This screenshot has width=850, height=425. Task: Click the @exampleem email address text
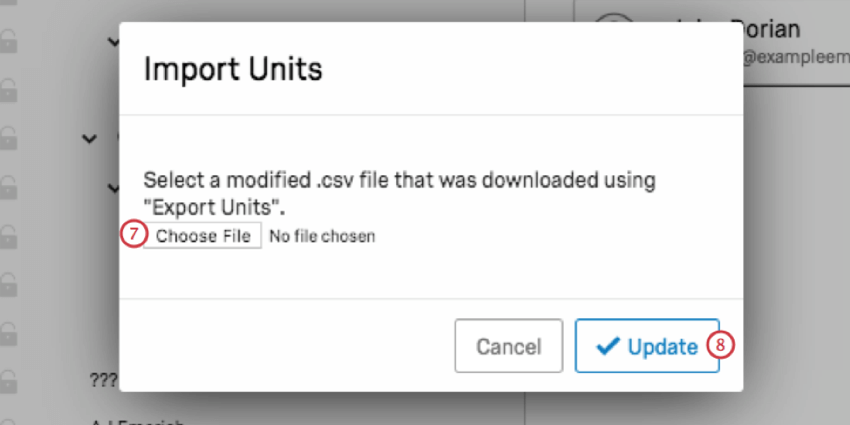coord(795,57)
